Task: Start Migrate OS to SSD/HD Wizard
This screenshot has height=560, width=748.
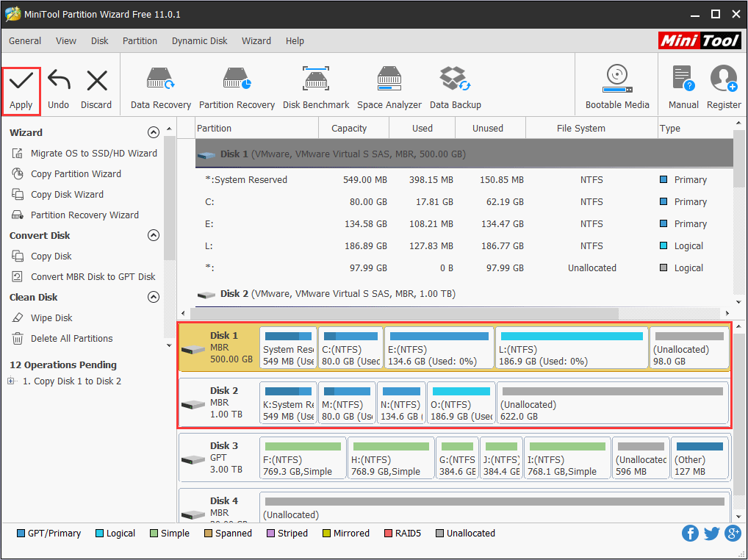Action: click(84, 153)
